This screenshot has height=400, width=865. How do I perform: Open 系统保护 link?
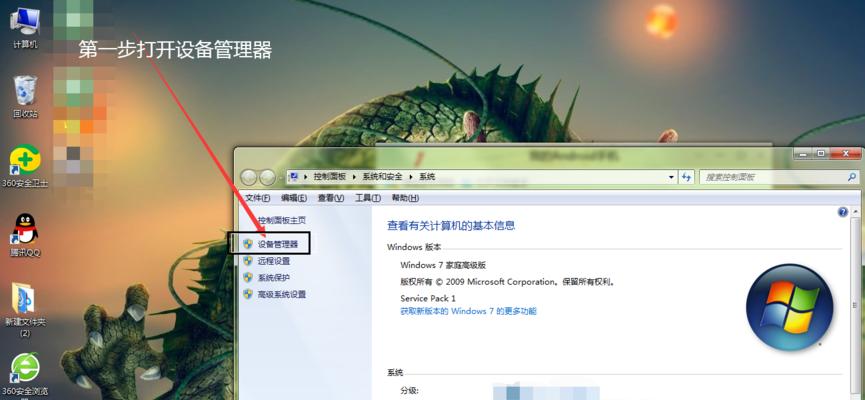(274, 278)
